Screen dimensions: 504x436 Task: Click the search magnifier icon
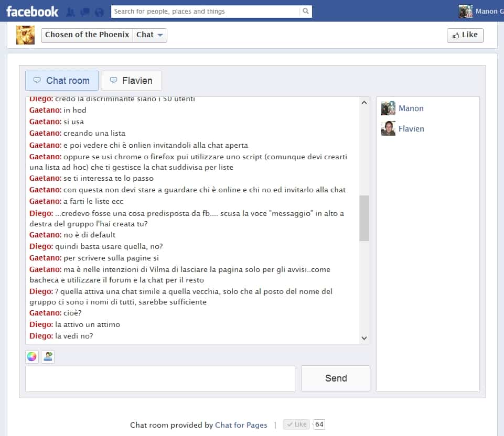point(306,11)
